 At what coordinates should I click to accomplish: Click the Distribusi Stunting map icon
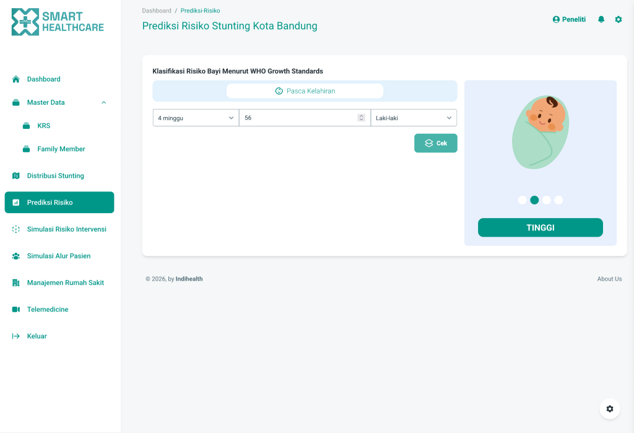[x=16, y=176]
